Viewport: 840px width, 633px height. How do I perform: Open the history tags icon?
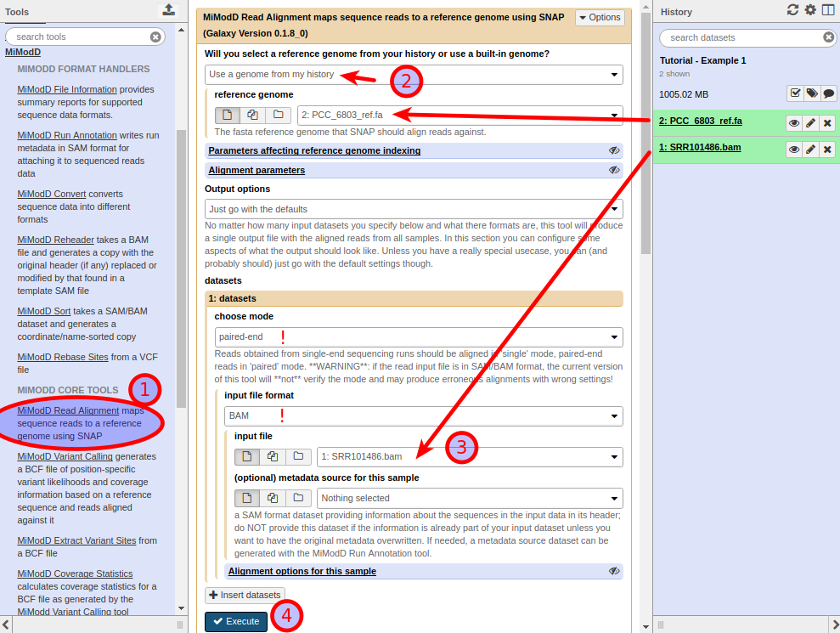812,93
